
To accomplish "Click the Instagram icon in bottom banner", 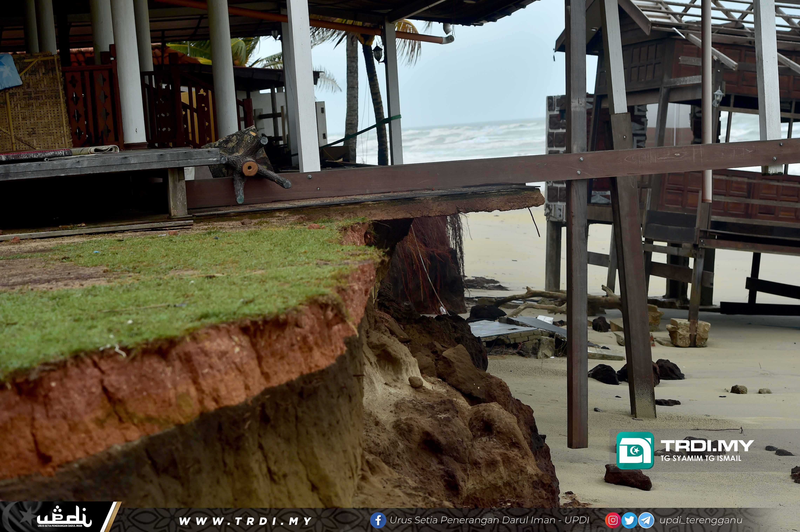I will pos(613,520).
